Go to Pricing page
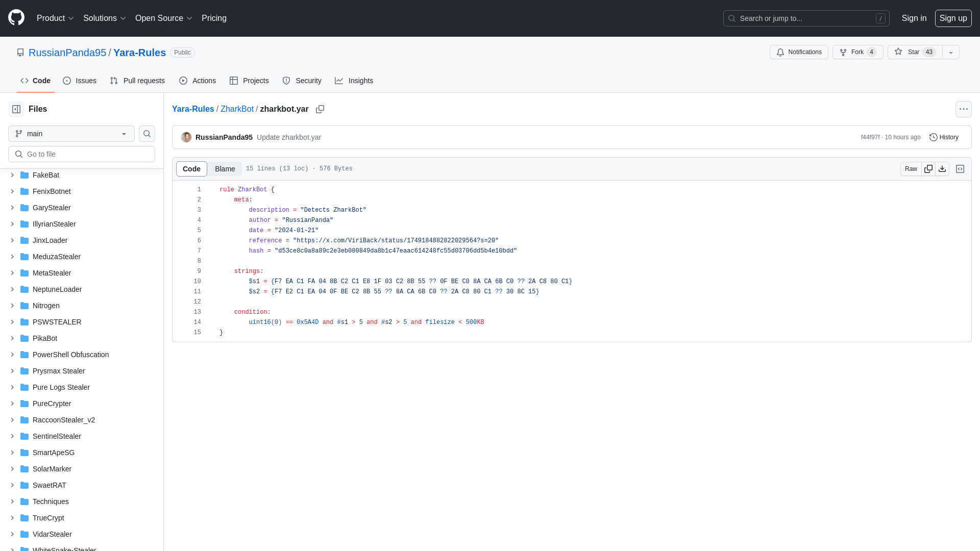This screenshot has width=980, height=551. click(214, 18)
